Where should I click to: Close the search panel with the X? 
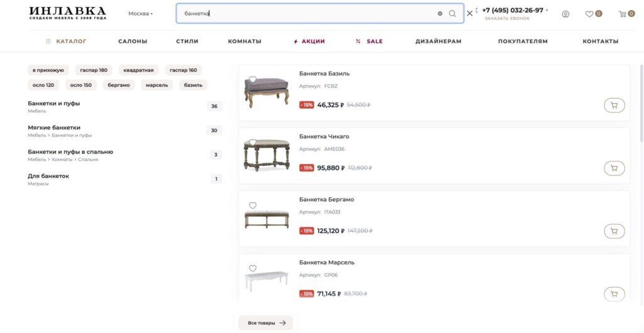pyautogui.click(x=469, y=14)
